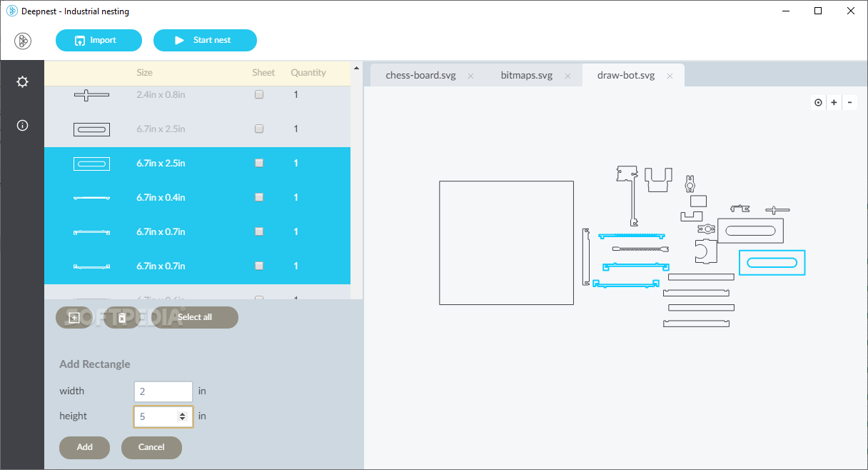Click the zoom reset target icon

tap(818, 102)
